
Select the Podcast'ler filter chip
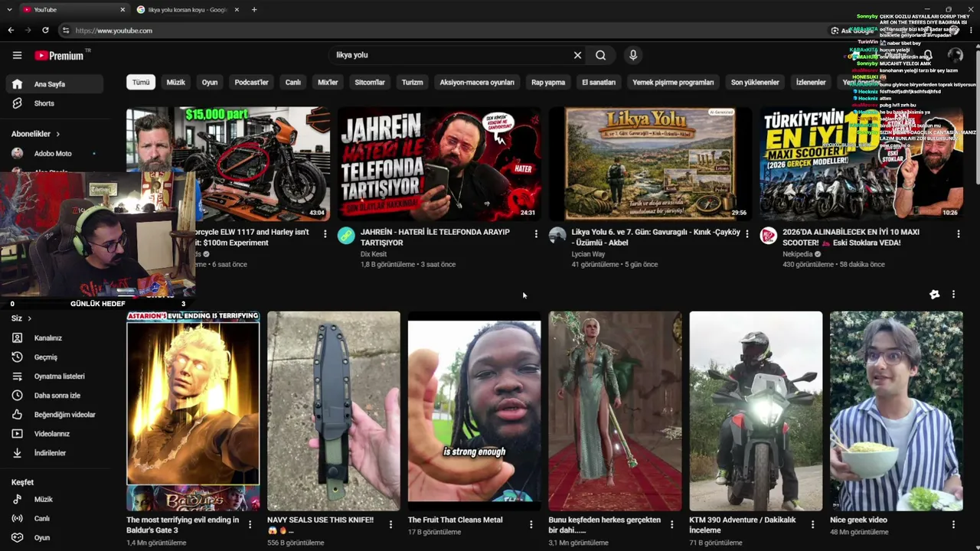(x=251, y=82)
